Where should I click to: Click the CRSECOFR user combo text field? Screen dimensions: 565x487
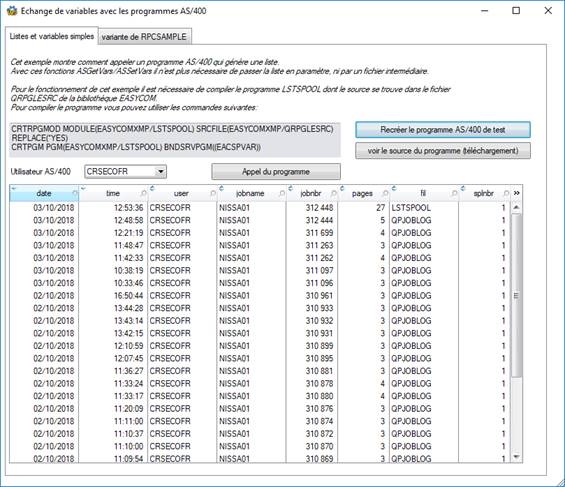pyautogui.click(x=121, y=171)
